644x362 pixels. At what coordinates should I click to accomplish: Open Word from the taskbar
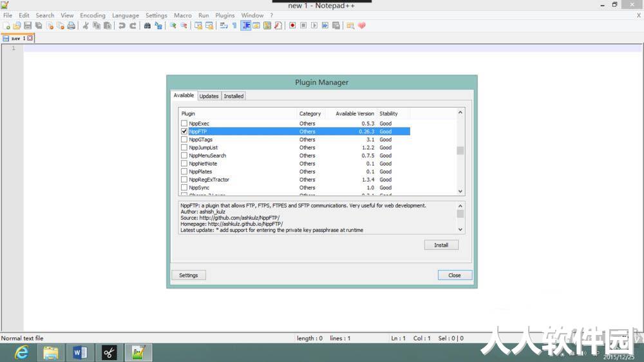[x=80, y=352]
